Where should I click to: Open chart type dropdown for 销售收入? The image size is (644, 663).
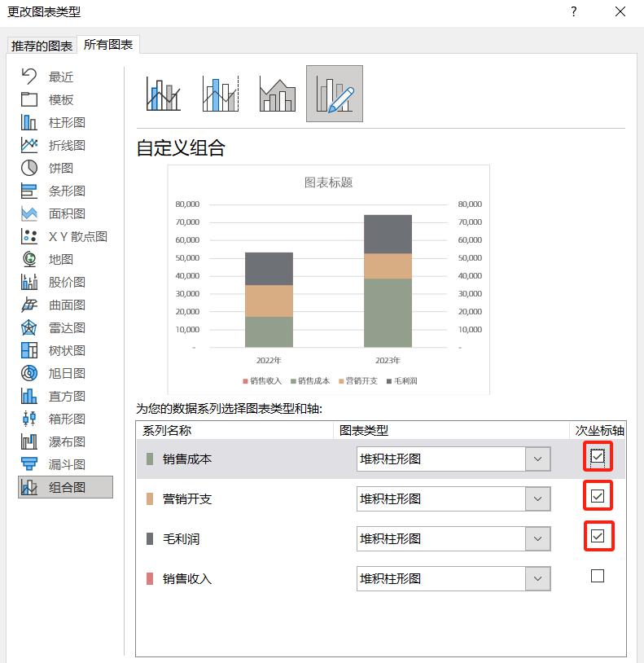point(538,578)
